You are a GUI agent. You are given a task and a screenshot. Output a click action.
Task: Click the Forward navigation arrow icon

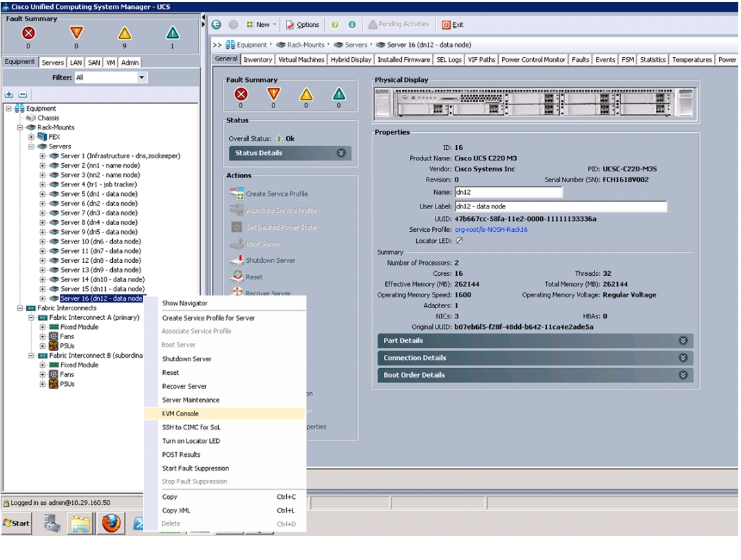pyautogui.click(x=233, y=25)
